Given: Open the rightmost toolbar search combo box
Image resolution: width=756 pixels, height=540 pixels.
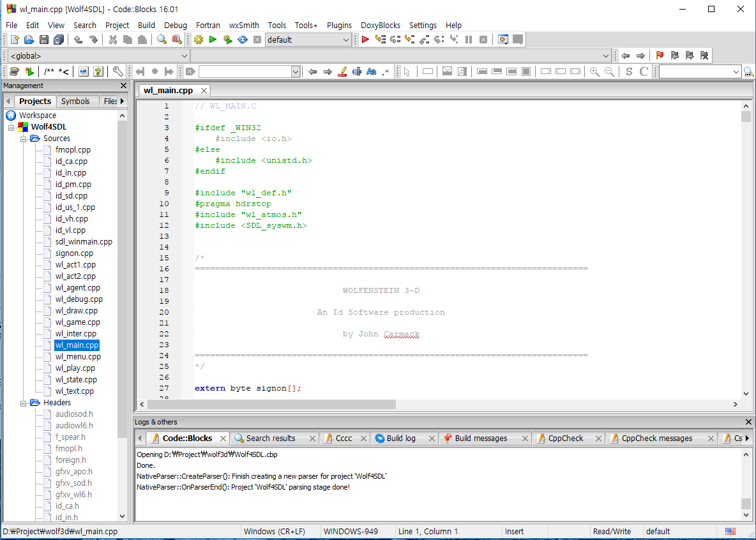Looking at the screenshot, I should [x=700, y=72].
